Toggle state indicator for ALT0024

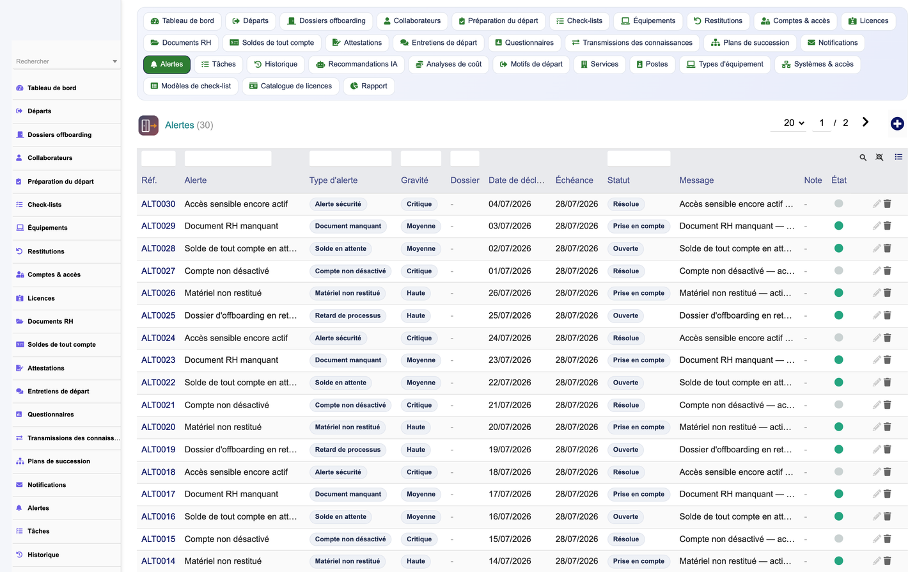click(838, 338)
